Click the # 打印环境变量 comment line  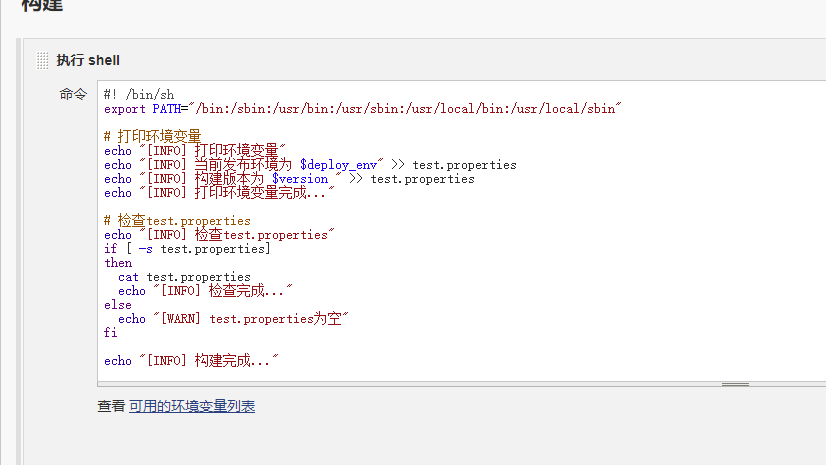coord(152,136)
